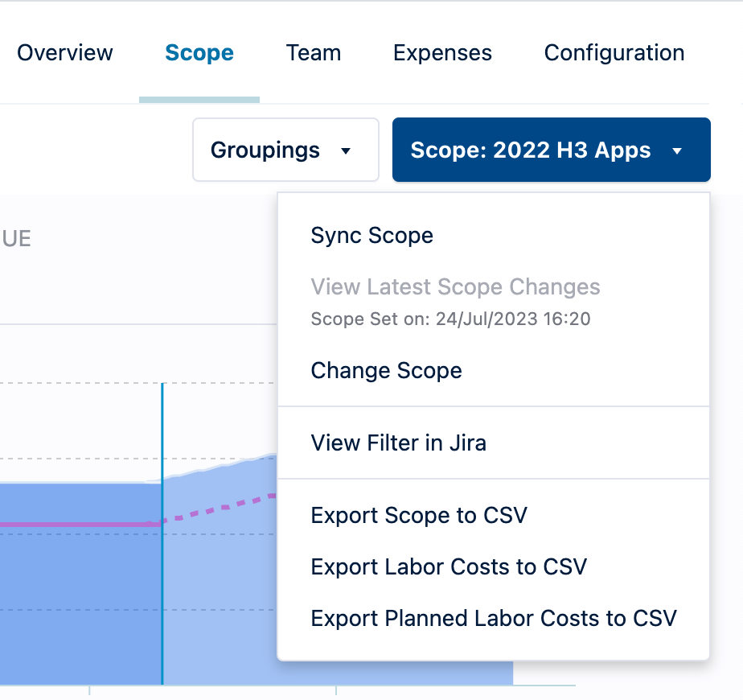
Task: Select Export Labor Costs to CSV
Action: click(x=449, y=566)
